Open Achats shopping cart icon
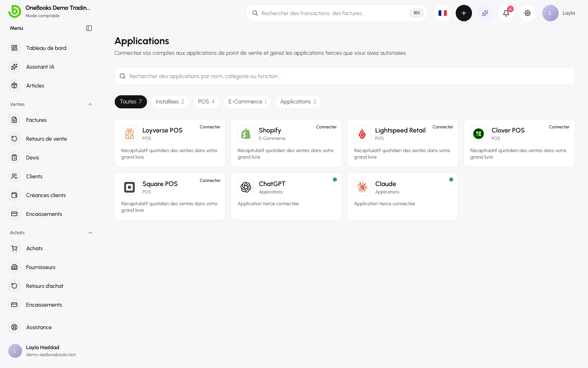Screen dimensions: 588x368 [14, 248]
